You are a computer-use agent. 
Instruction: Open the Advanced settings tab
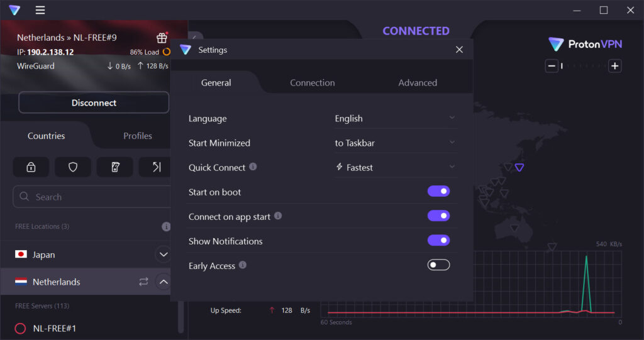[x=418, y=82]
